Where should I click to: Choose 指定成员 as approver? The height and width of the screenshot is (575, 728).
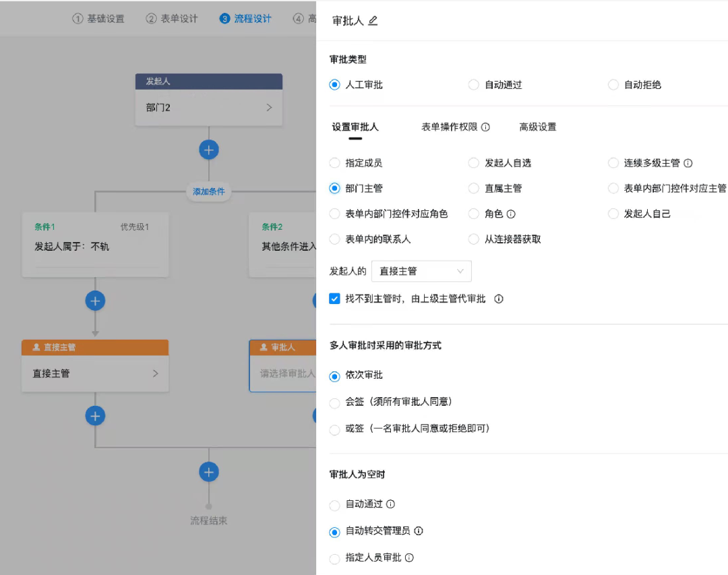(x=334, y=163)
